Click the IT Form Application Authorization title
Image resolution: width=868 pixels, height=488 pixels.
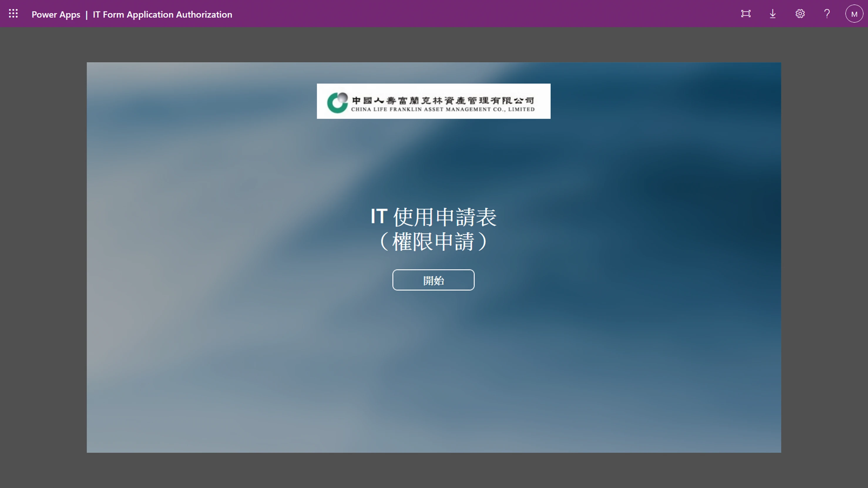162,14
